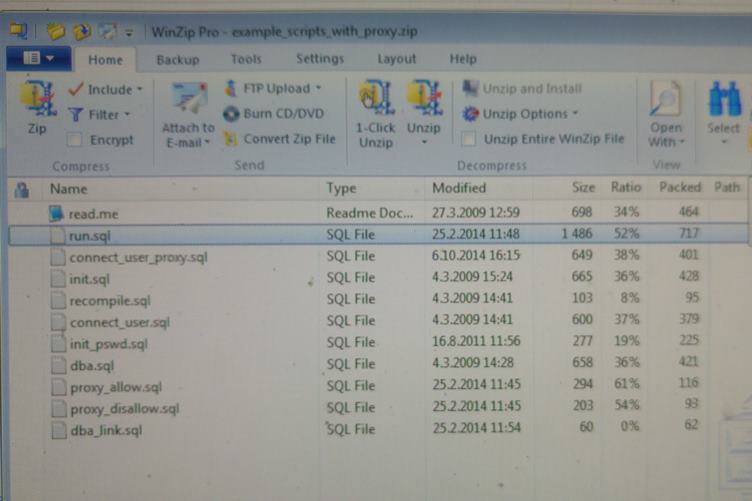Switch to the Layout tab
752x501 pixels.
(397, 59)
